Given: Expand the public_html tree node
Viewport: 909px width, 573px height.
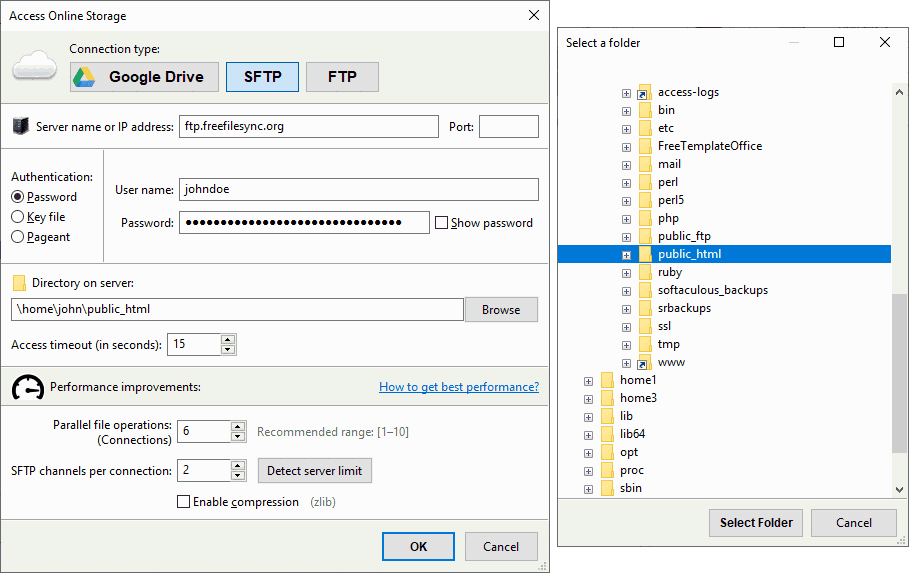Looking at the screenshot, I should pos(626,255).
